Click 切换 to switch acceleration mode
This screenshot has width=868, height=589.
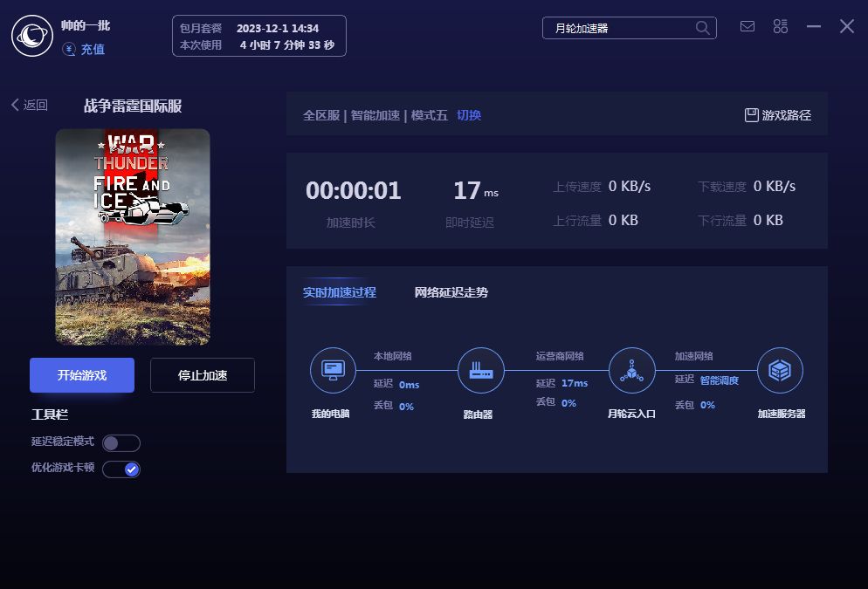coord(469,115)
